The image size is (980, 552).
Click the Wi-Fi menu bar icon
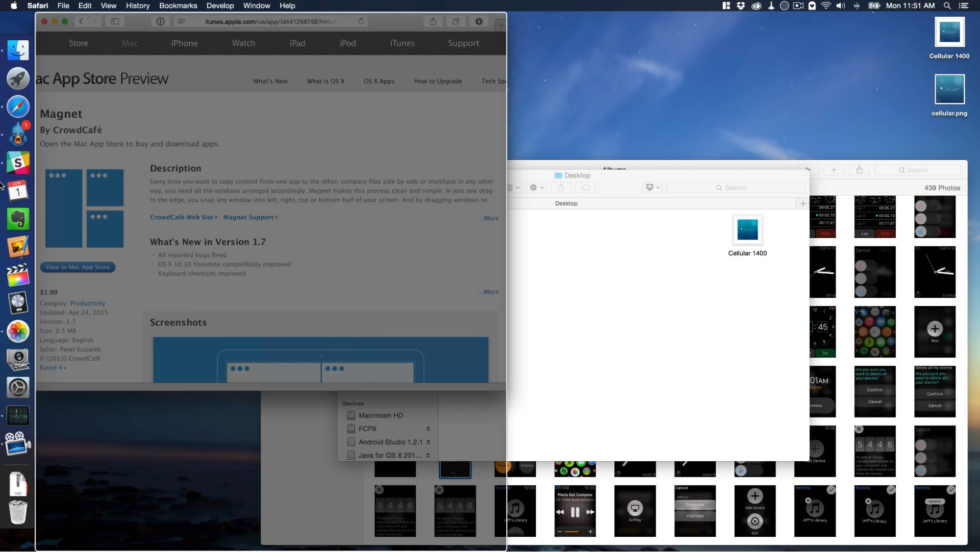826,6
